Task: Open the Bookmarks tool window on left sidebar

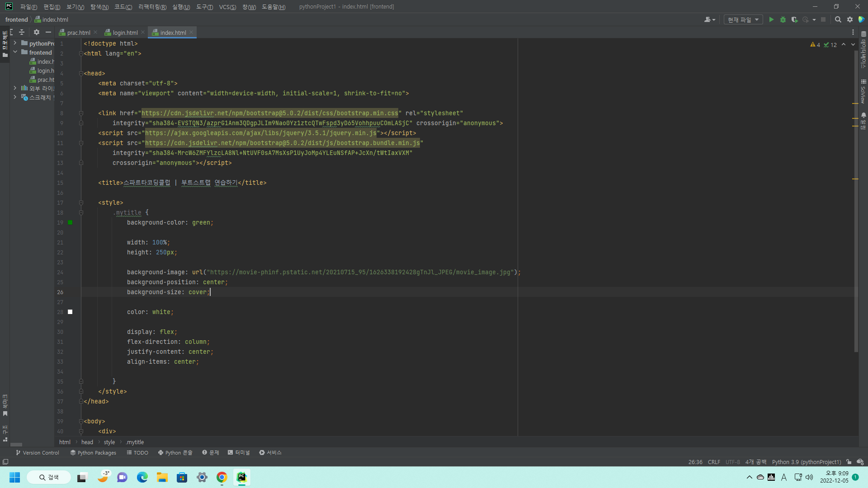Action: pyautogui.click(x=5, y=405)
